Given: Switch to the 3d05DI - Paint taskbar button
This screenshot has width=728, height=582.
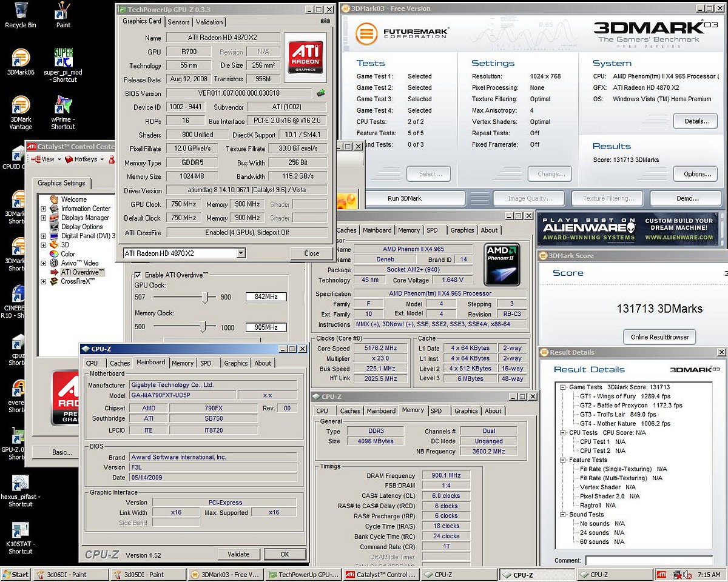Looking at the screenshot, I should 147,574.
